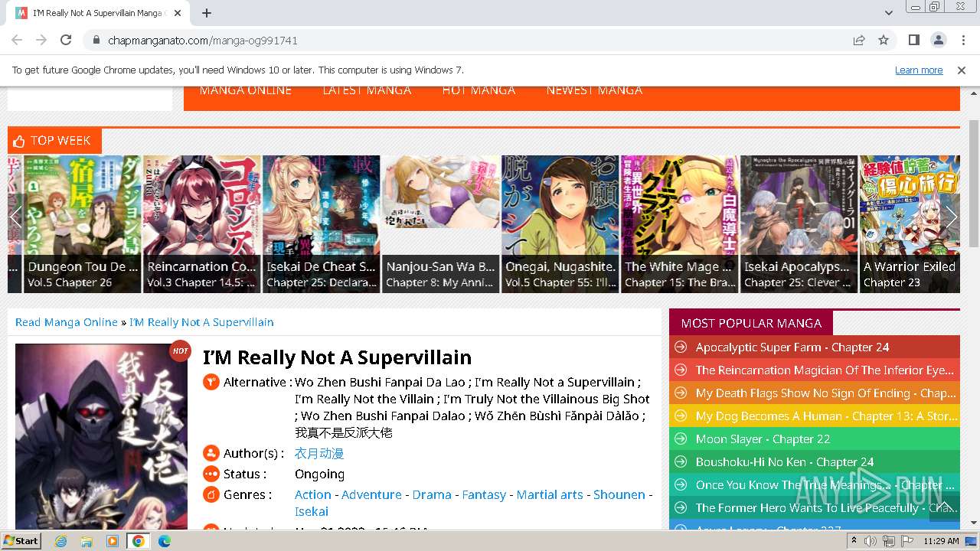Open Isekai Apocalyps... thumbnail
The image size is (980, 551).
click(x=799, y=223)
